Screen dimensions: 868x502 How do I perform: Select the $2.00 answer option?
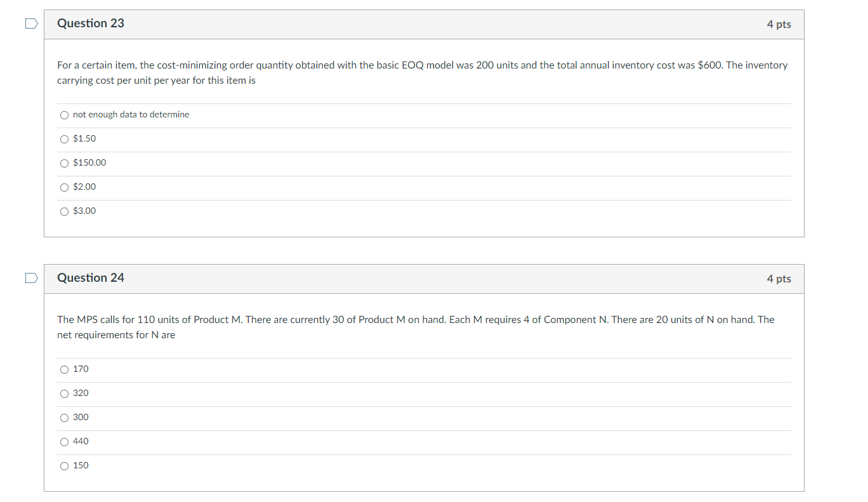(x=64, y=187)
